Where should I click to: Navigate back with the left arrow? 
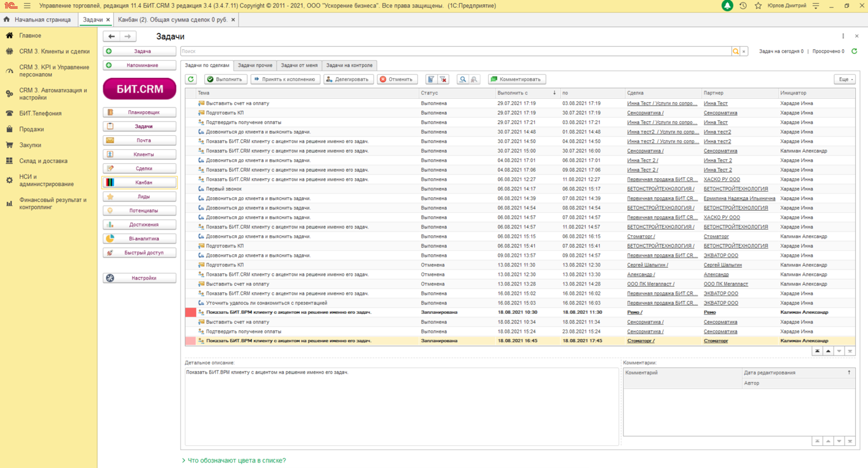coord(112,37)
